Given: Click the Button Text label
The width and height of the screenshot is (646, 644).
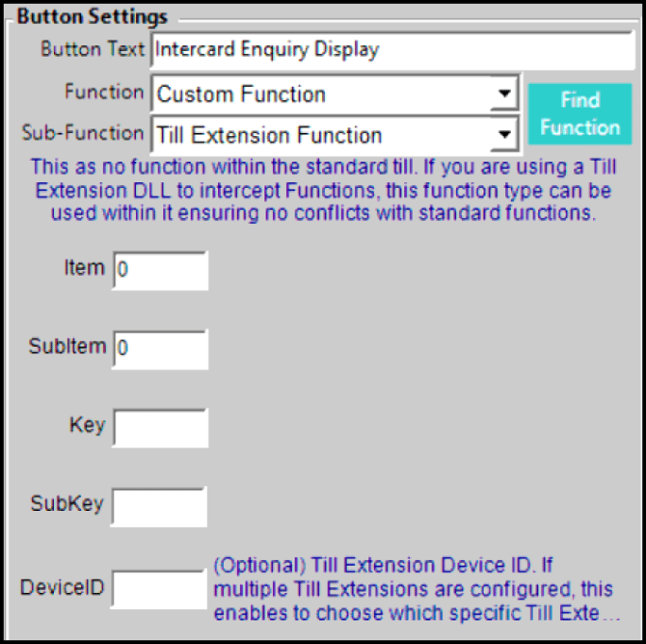Looking at the screenshot, I should 93,49.
